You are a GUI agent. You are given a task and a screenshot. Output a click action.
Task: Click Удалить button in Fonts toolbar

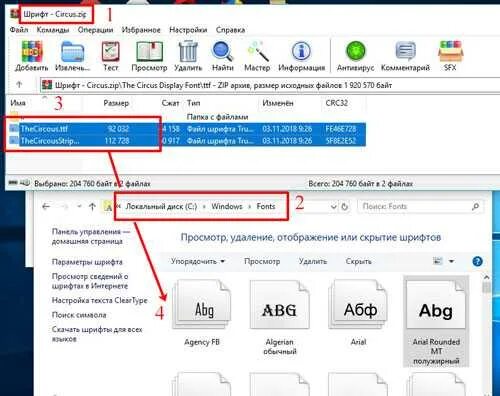(313, 261)
